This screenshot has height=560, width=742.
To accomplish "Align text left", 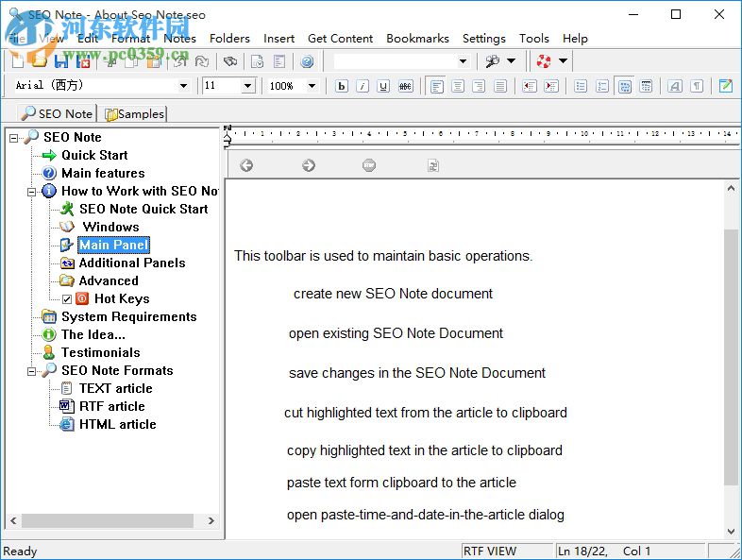I will [x=436, y=86].
